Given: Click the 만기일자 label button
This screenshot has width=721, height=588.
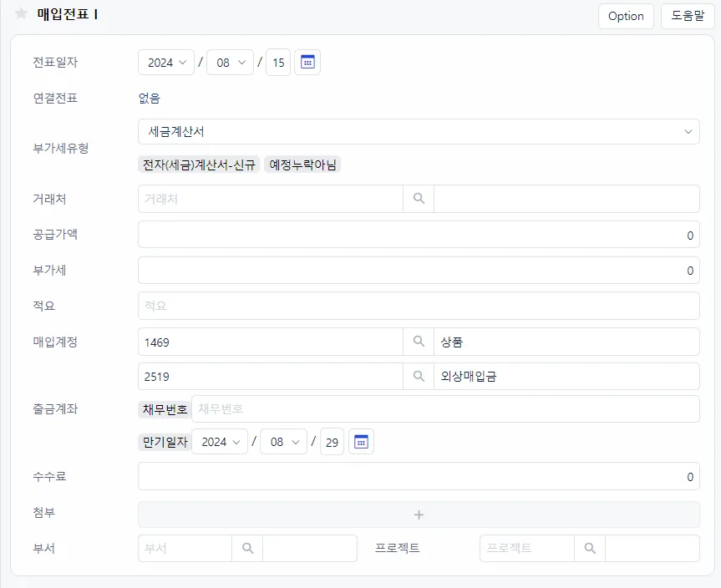Looking at the screenshot, I should [165, 442].
